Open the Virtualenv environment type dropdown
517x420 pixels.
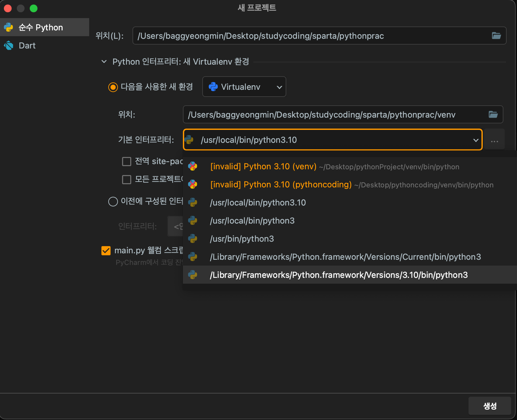(x=244, y=87)
